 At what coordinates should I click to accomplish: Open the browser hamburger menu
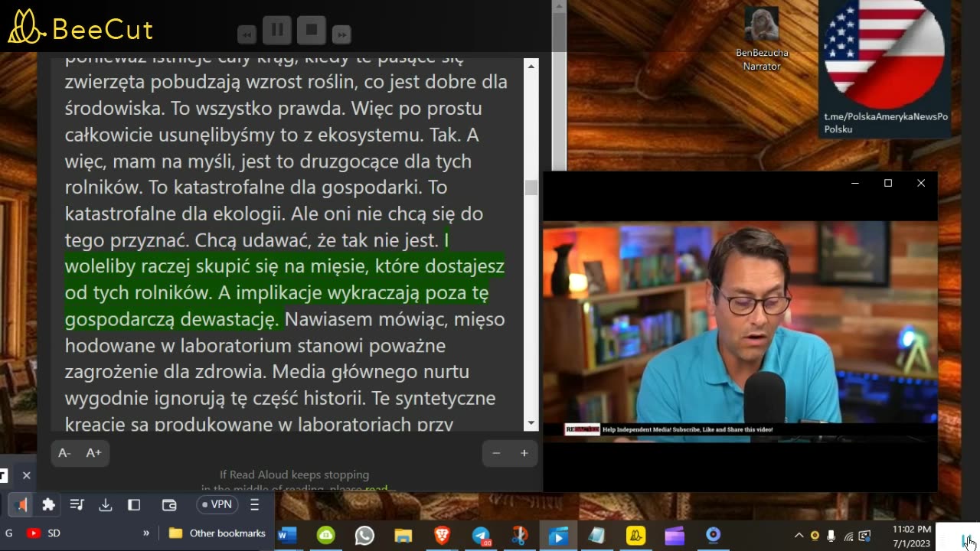click(x=255, y=504)
